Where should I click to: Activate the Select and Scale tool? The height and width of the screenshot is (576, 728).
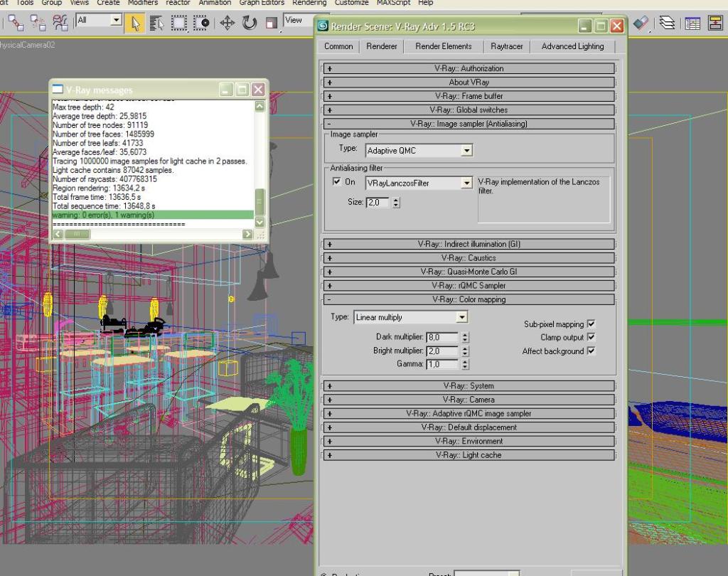[x=272, y=23]
